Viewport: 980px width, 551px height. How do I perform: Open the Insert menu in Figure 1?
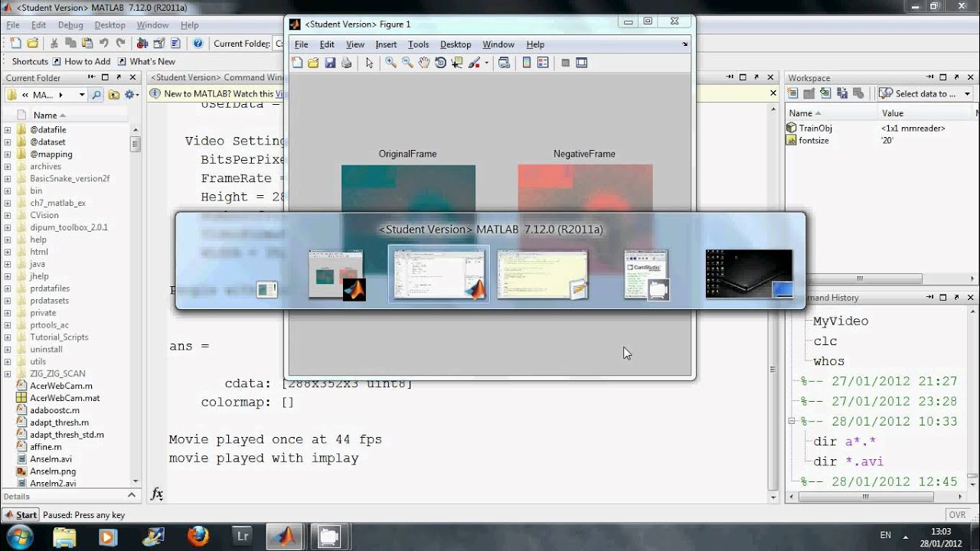coord(386,44)
